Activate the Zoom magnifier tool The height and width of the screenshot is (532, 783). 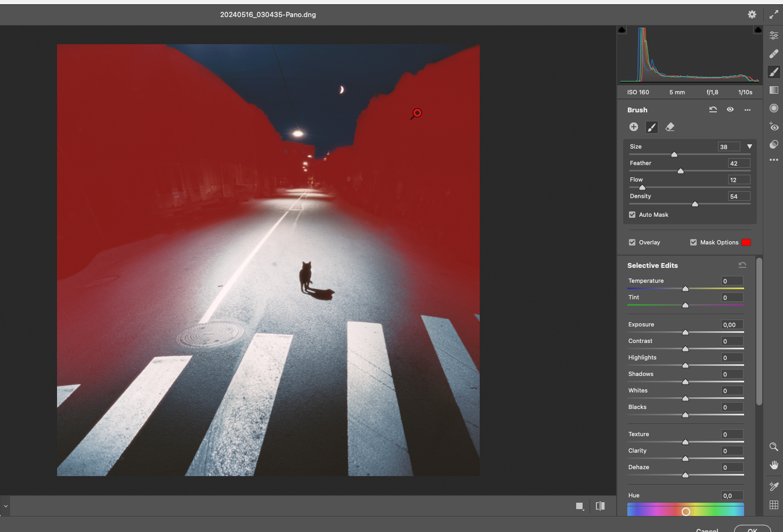click(x=773, y=447)
